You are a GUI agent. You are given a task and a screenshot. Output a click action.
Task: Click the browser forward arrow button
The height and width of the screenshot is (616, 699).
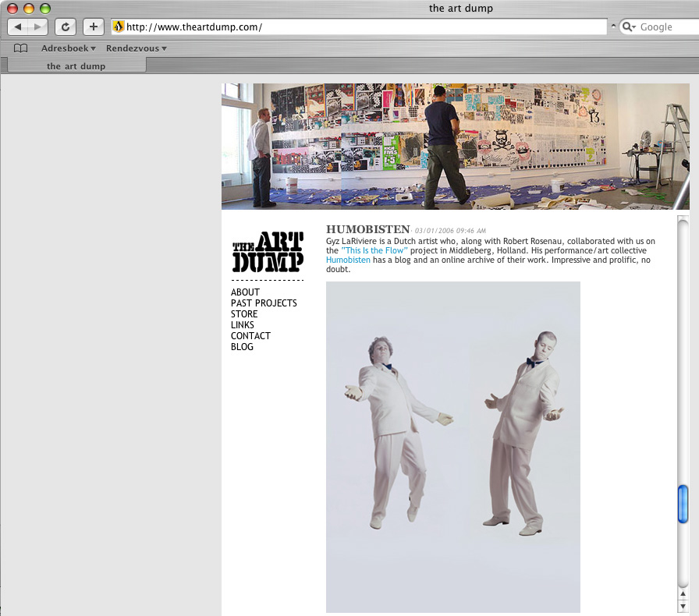point(37,27)
